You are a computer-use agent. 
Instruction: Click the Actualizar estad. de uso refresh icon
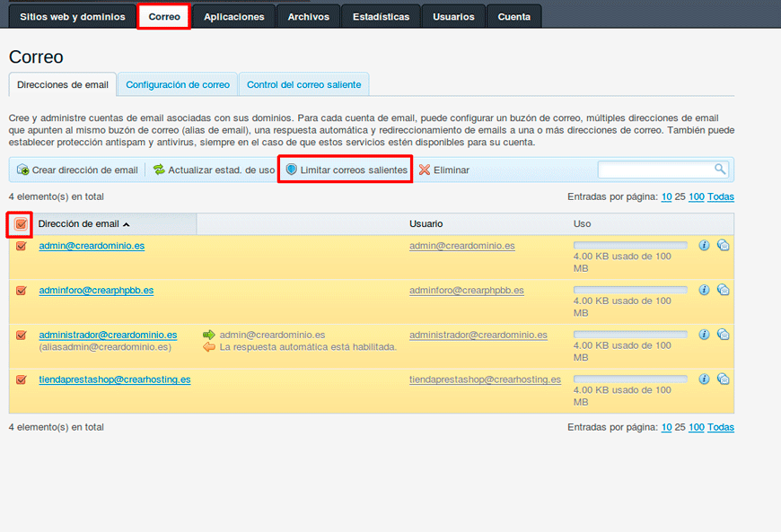tap(159, 170)
